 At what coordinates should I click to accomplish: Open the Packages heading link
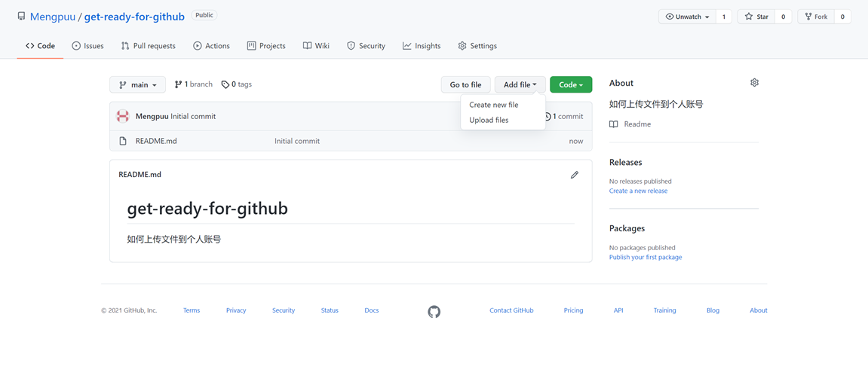(x=627, y=228)
